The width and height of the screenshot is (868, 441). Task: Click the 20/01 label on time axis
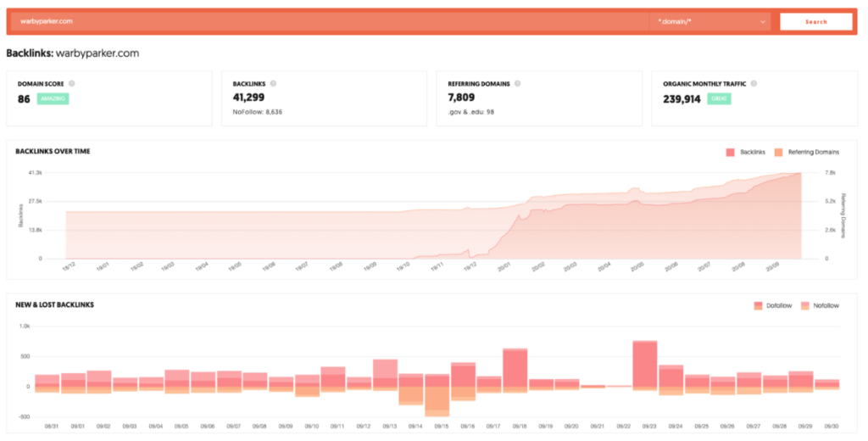(504, 266)
